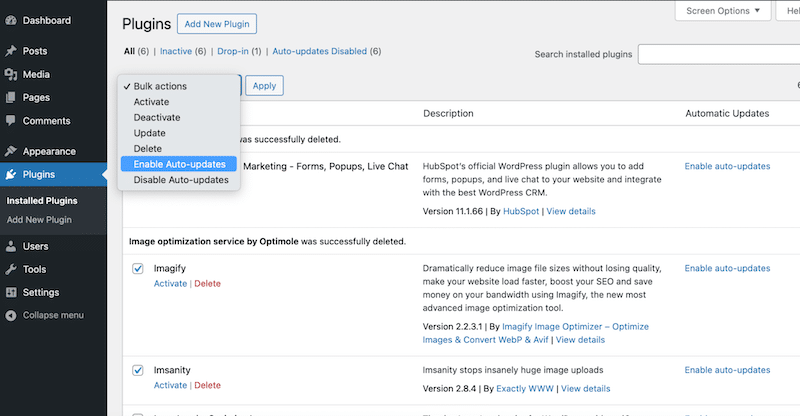Uncheck the Imagify plugin checkbox
Image resolution: width=800 pixels, height=416 pixels.
(x=138, y=268)
